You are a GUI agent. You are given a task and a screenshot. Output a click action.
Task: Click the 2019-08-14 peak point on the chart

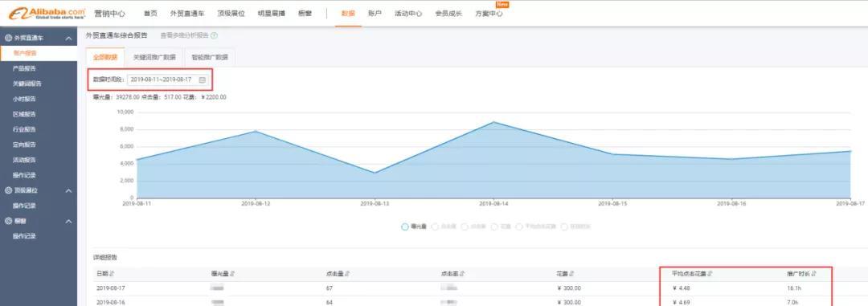coord(493,122)
